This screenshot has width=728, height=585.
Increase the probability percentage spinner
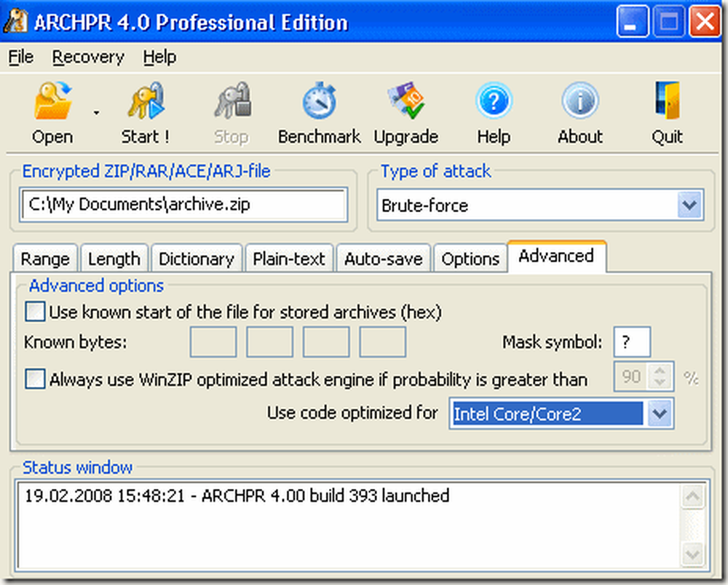(660, 370)
